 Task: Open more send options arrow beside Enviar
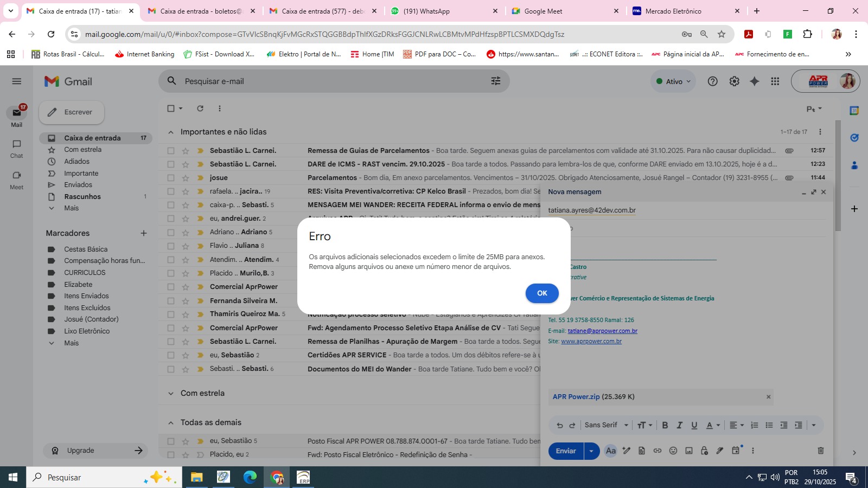591,451
